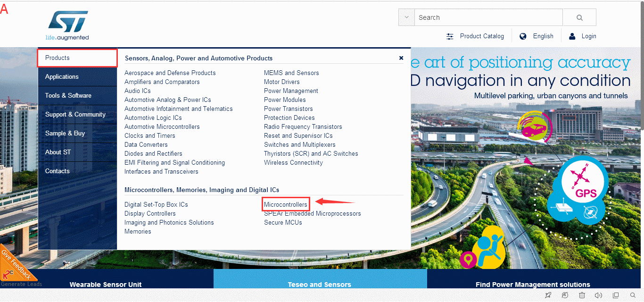The image size is (644, 302).
Task: Click the ST life.augmented logo
Action: point(67,25)
